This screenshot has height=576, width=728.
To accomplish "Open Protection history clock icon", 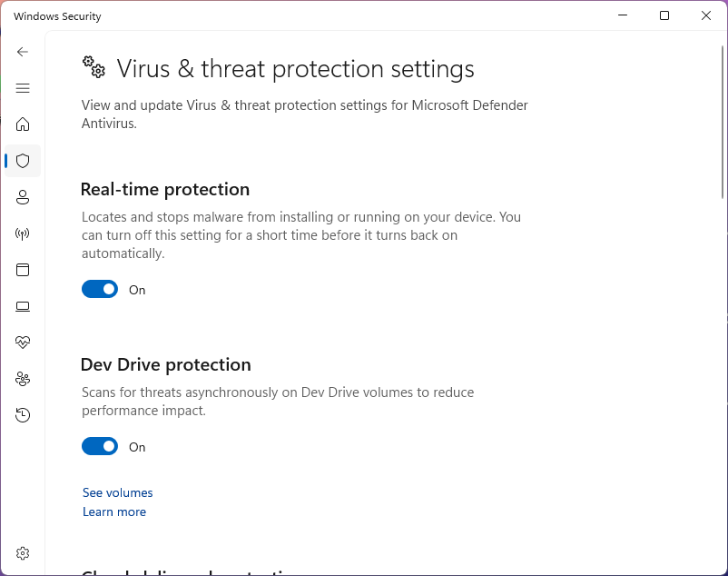I will click(x=23, y=415).
